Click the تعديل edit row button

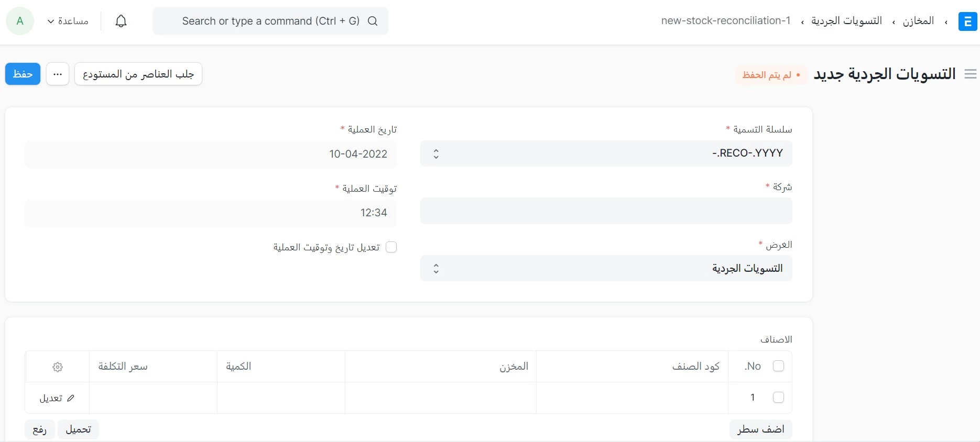(x=57, y=398)
